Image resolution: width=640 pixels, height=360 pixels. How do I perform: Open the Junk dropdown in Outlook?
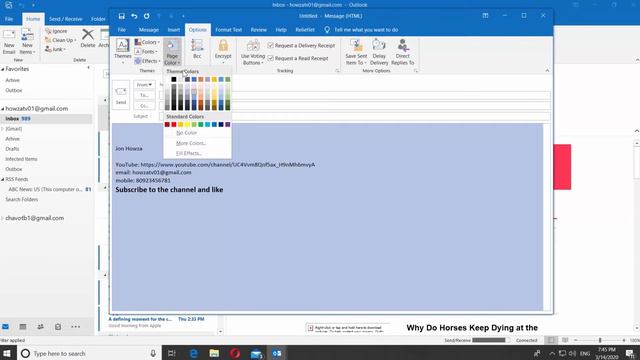pos(56,49)
